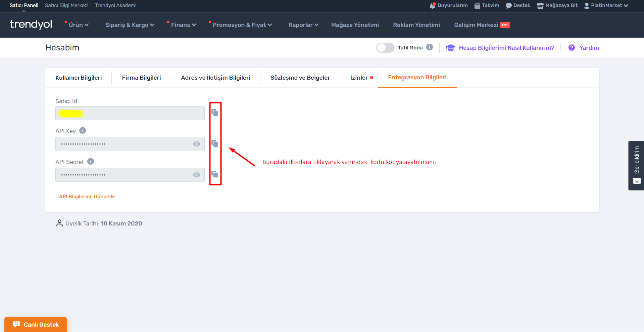Copy the API Secret value
Viewport: 644px width, 332px height.
[x=215, y=174]
